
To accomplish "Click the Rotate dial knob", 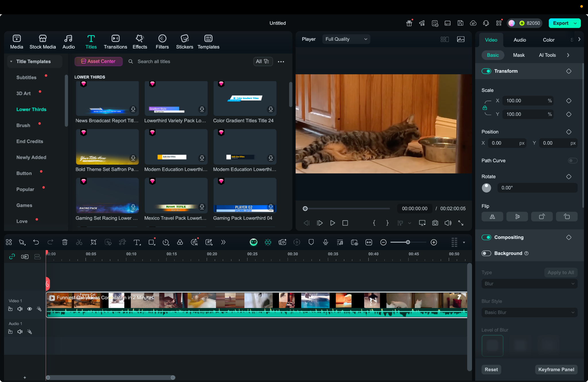I will pyautogui.click(x=486, y=188).
